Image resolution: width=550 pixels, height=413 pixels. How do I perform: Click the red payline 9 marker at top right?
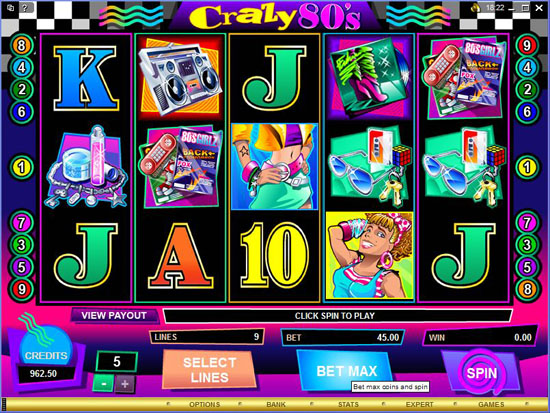click(x=527, y=45)
